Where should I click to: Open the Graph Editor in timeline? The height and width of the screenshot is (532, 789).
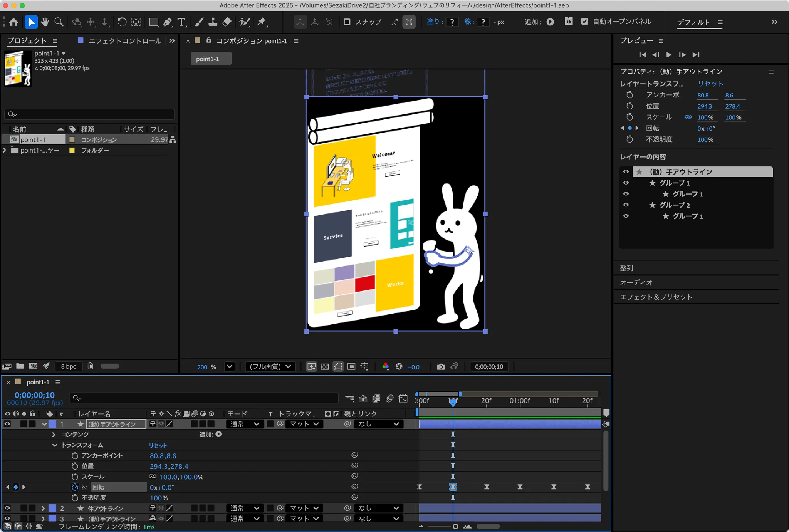pos(403,398)
